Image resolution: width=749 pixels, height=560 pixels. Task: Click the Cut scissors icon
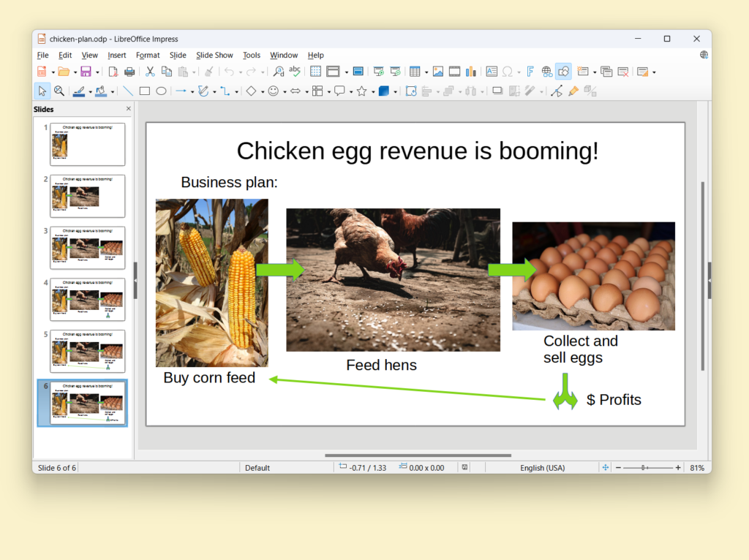coord(150,72)
